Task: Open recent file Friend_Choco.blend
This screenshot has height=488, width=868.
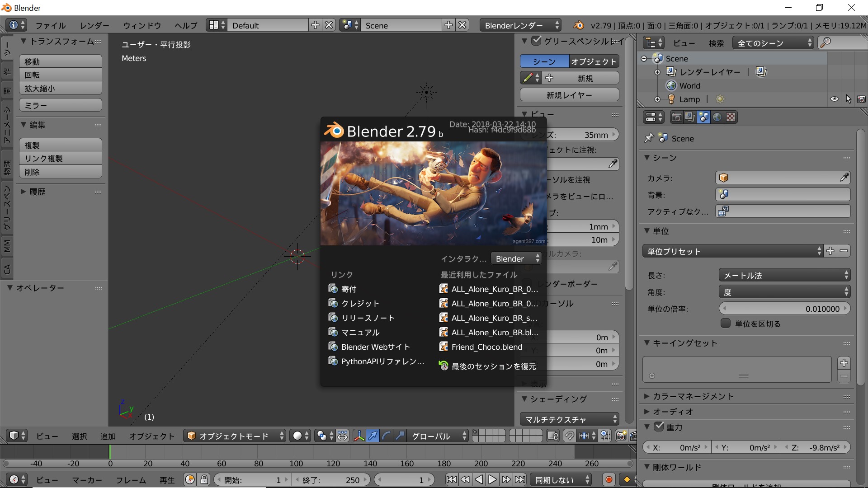Action: click(486, 347)
